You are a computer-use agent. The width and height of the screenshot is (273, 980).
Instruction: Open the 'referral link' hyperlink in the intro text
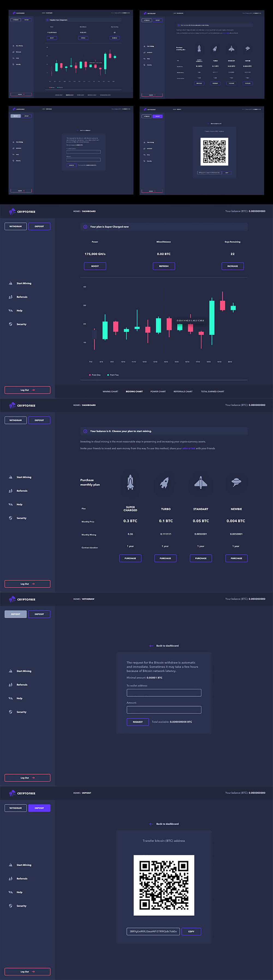[x=188, y=448]
